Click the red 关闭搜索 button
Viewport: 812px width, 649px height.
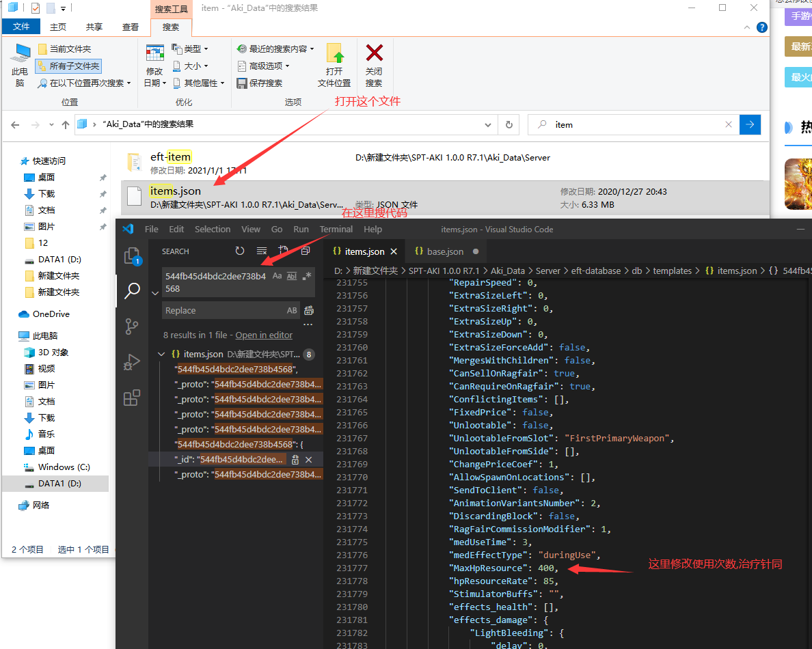pyautogui.click(x=374, y=66)
